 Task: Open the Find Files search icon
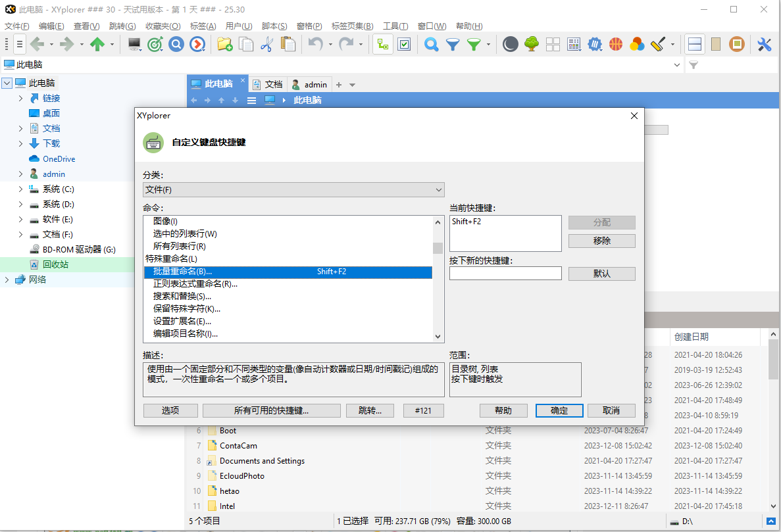pos(431,44)
